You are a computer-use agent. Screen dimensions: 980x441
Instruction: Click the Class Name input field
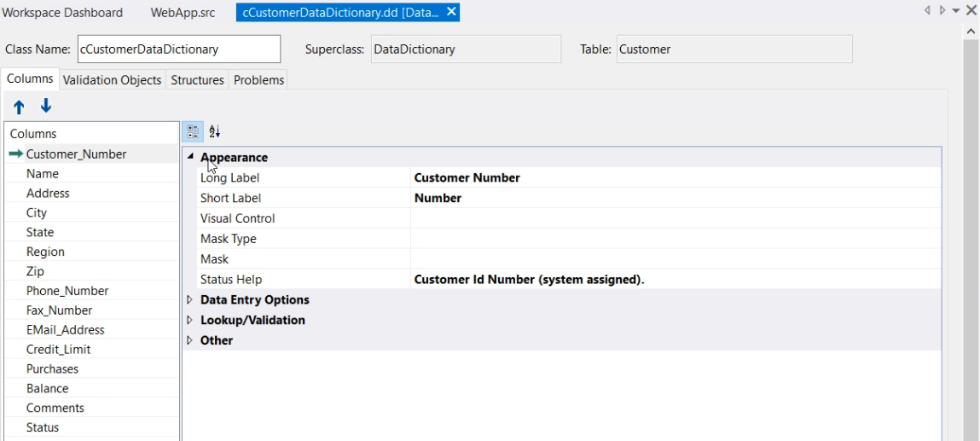tap(178, 49)
